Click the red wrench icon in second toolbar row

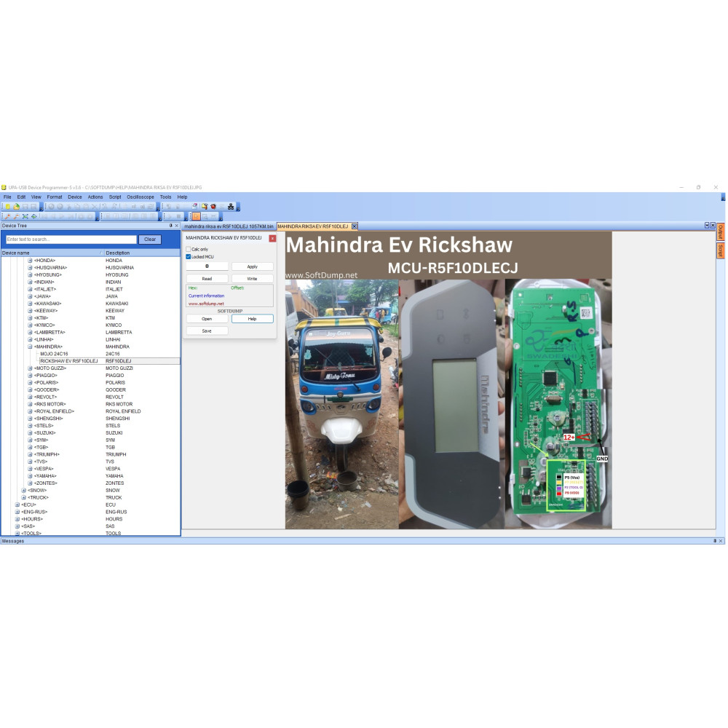7,216
